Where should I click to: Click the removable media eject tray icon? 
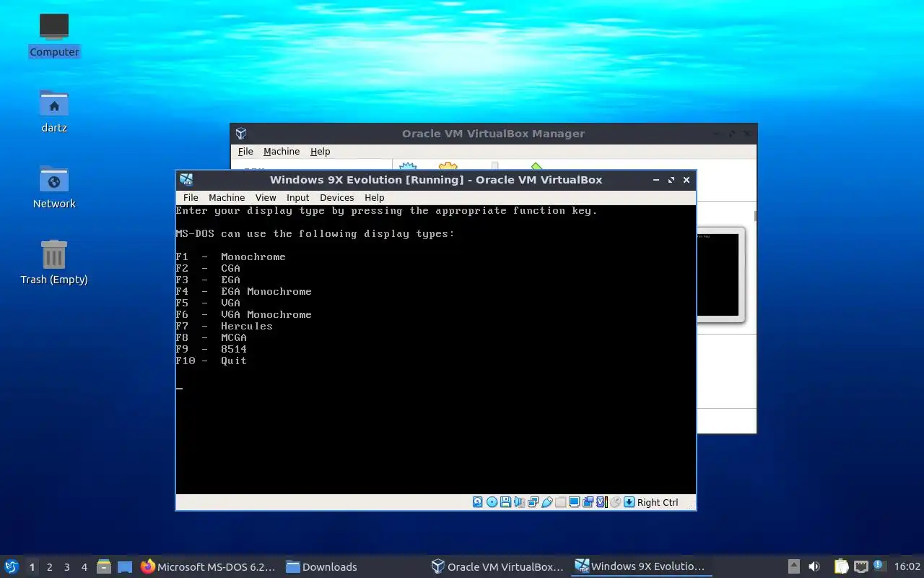794,567
